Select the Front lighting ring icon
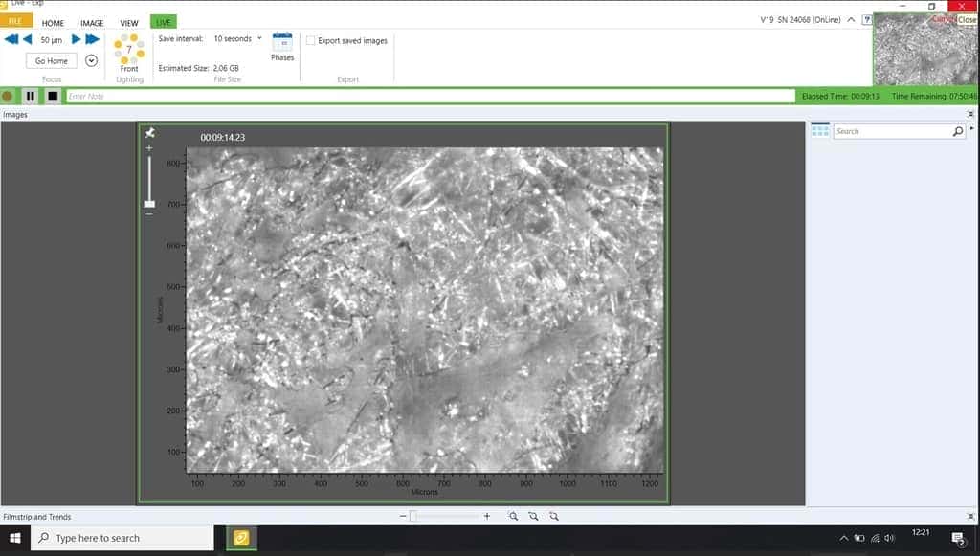Viewport: 980px width, 556px height. coord(129,48)
